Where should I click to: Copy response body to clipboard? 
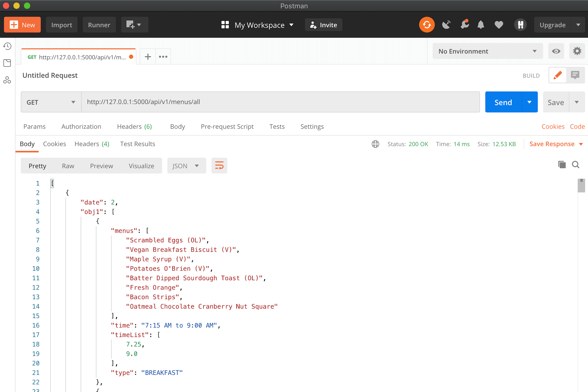[562, 165]
